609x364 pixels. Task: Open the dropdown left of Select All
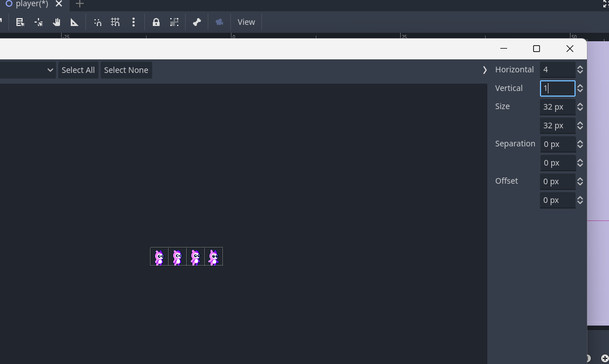27,70
